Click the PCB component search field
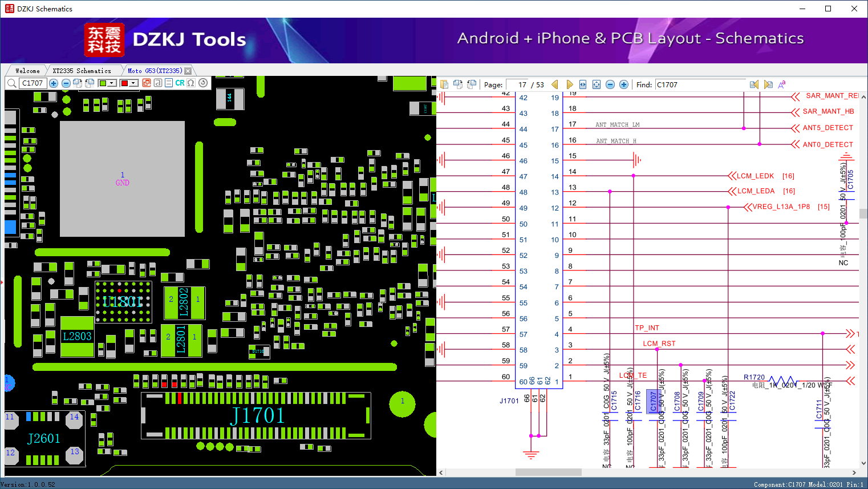This screenshot has height=489, width=868. (x=33, y=83)
